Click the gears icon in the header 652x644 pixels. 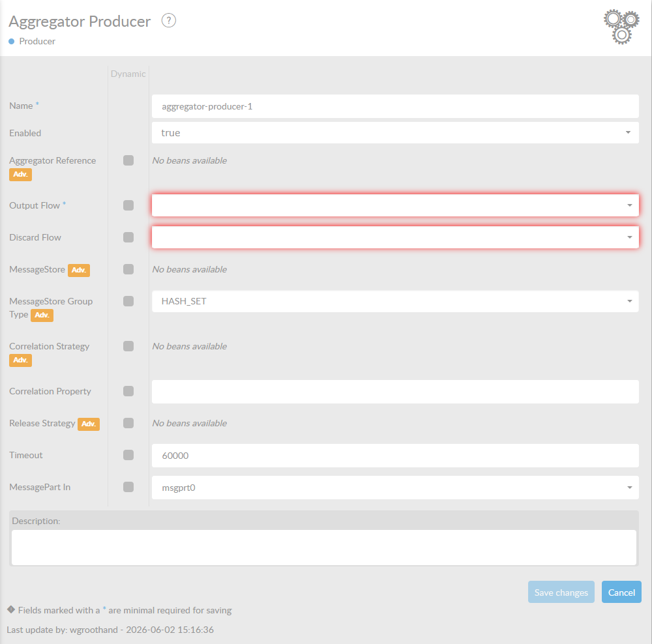tap(621, 27)
